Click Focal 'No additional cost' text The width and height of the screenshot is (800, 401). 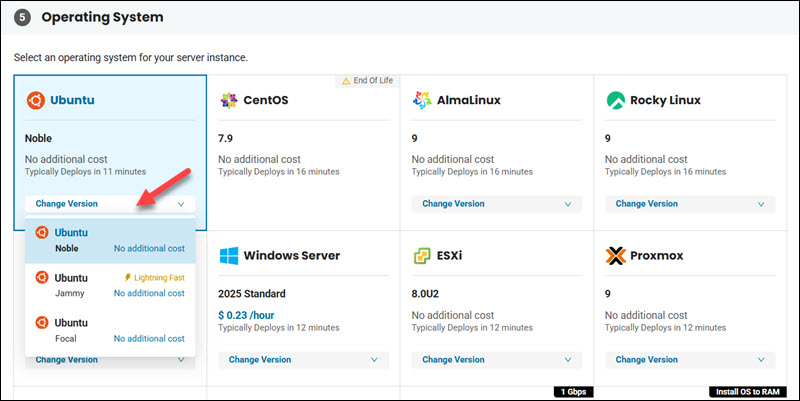(149, 339)
